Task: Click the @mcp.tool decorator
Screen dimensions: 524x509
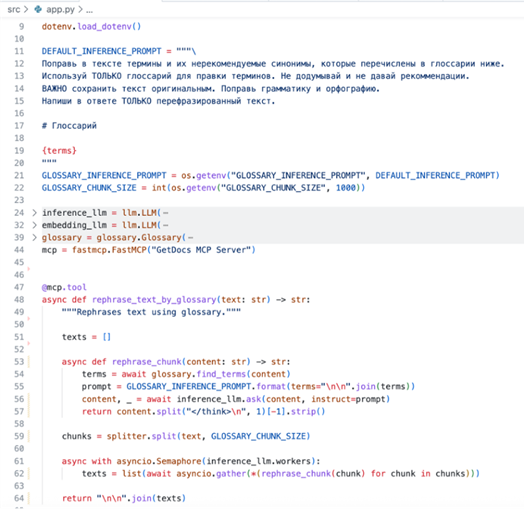Action: point(64,287)
